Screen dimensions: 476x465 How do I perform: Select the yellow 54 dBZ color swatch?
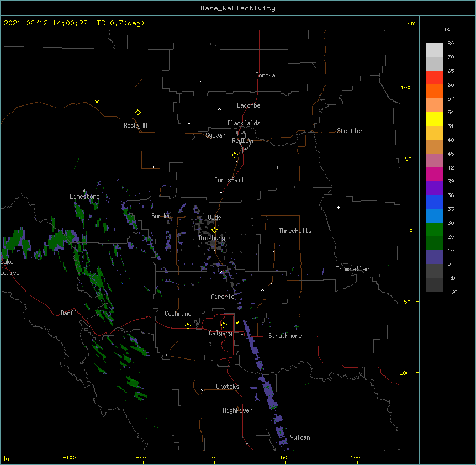pyautogui.click(x=434, y=119)
